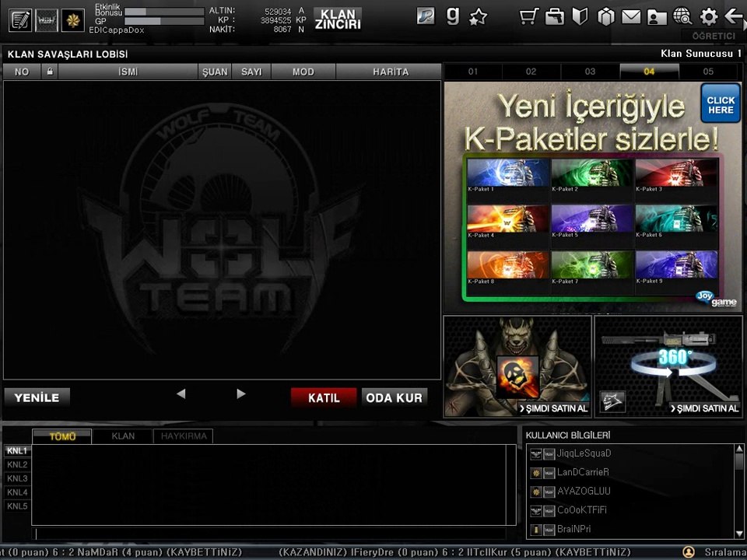
Task: Sort rooms by HARİTA column
Action: 389,72
